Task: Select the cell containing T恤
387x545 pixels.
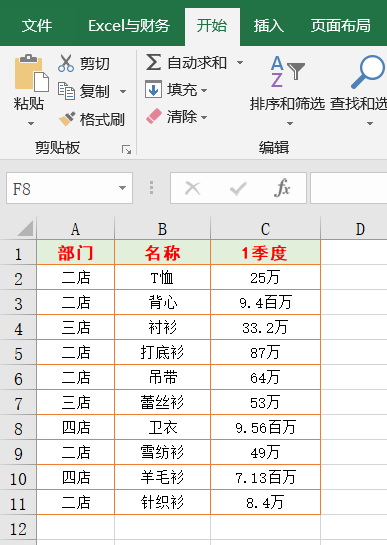Action: 162,277
